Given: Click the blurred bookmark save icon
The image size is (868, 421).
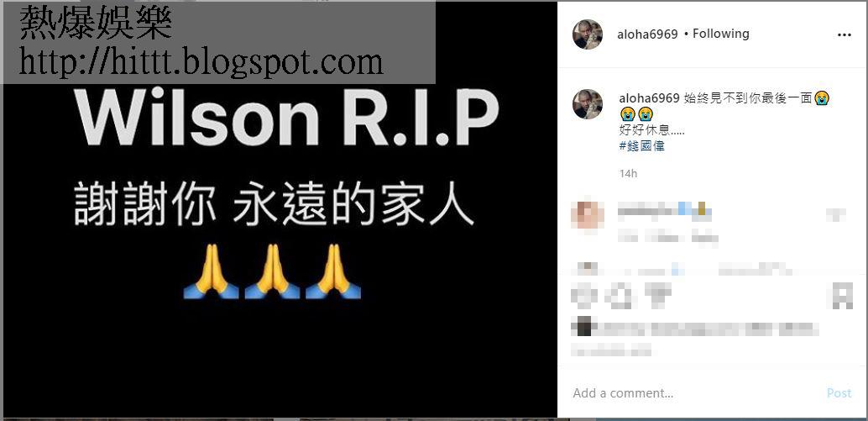Looking at the screenshot, I should pos(843,297).
